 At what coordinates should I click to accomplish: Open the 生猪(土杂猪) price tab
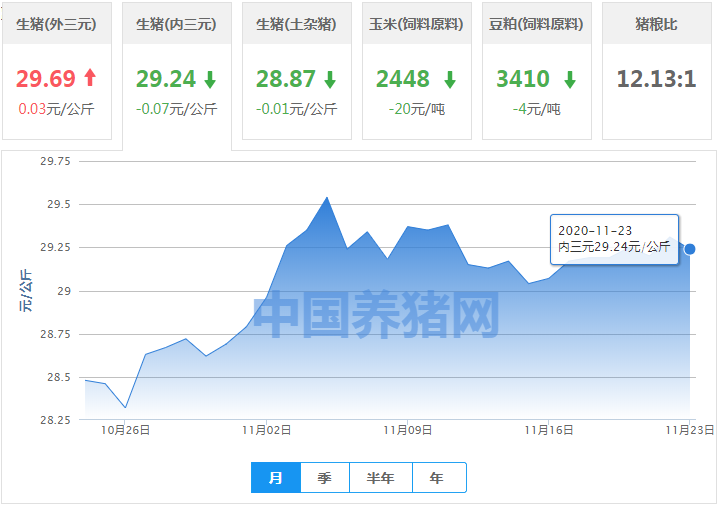click(x=297, y=71)
